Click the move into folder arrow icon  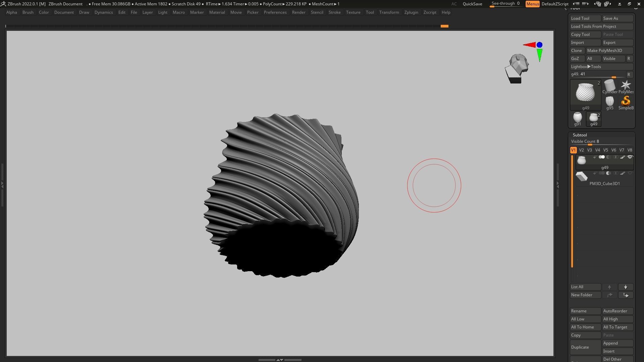[x=626, y=295]
